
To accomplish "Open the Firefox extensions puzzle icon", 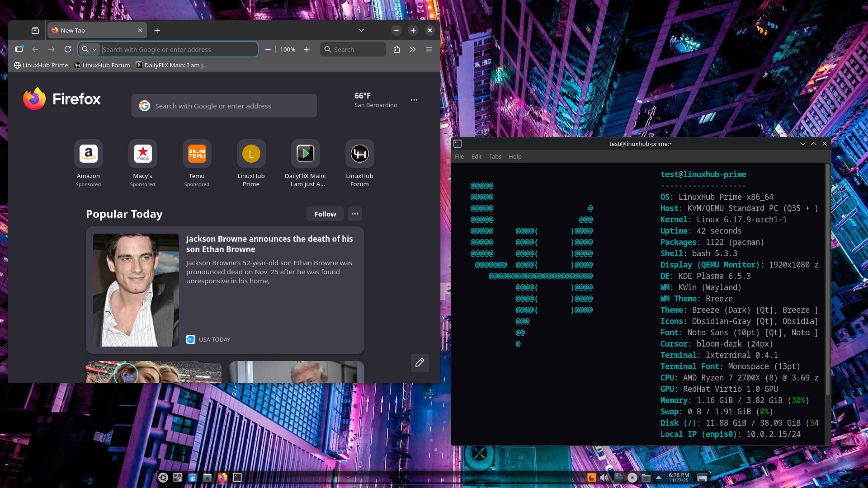I will (x=396, y=49).
